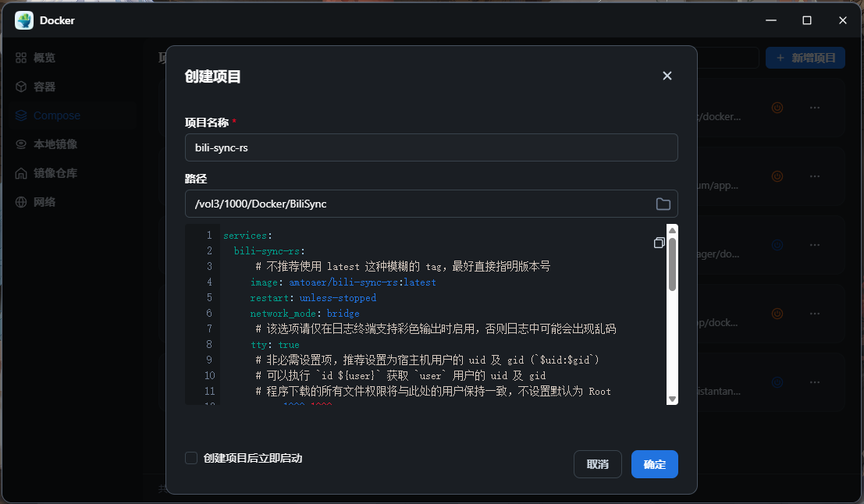
Task: Open more options on the um/app... row
Action: pos(815,176)
